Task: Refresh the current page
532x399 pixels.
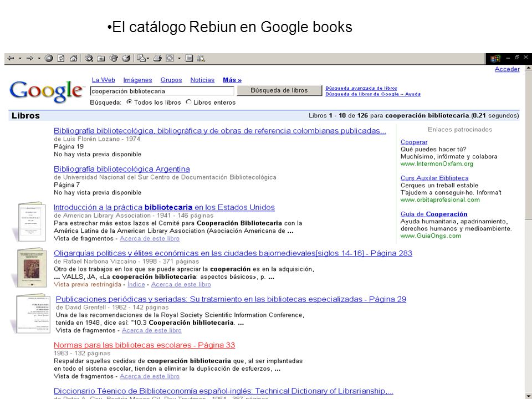Action: [x=61, y=58]
